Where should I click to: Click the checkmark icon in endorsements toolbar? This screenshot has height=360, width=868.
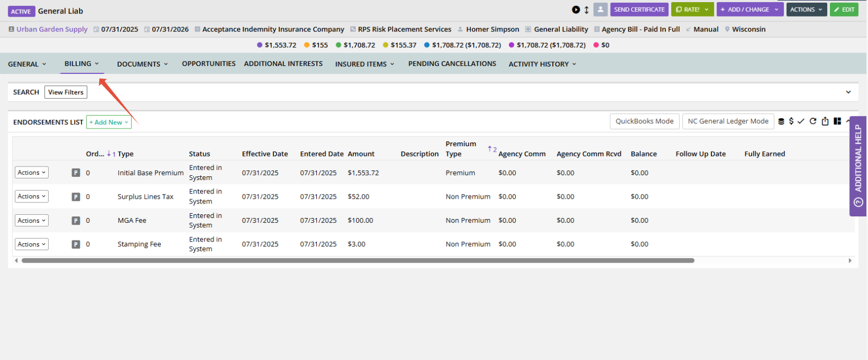point(801,121)
